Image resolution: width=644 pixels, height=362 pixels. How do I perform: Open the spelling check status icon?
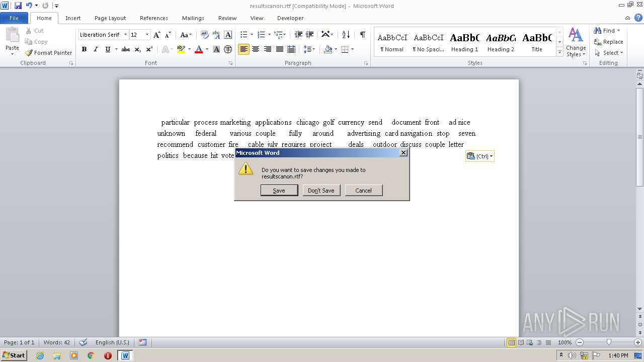[84, 342]
